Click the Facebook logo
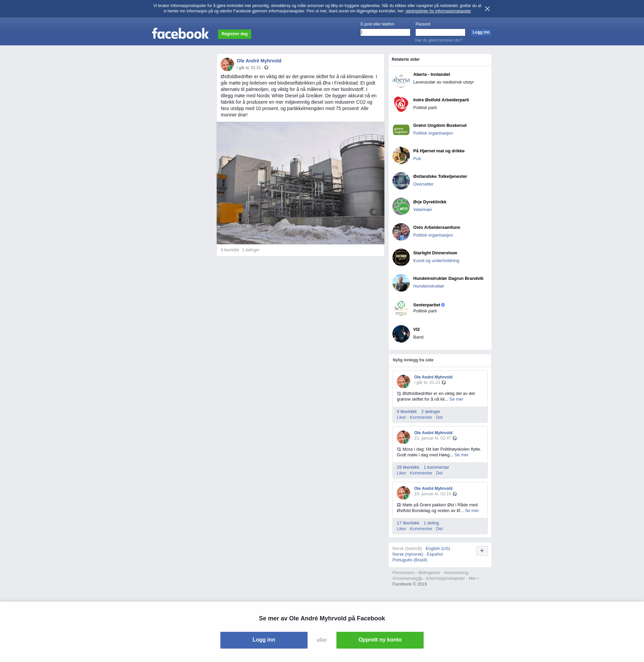The height and width of the screenshot is (662, 644). coord(180,34)
